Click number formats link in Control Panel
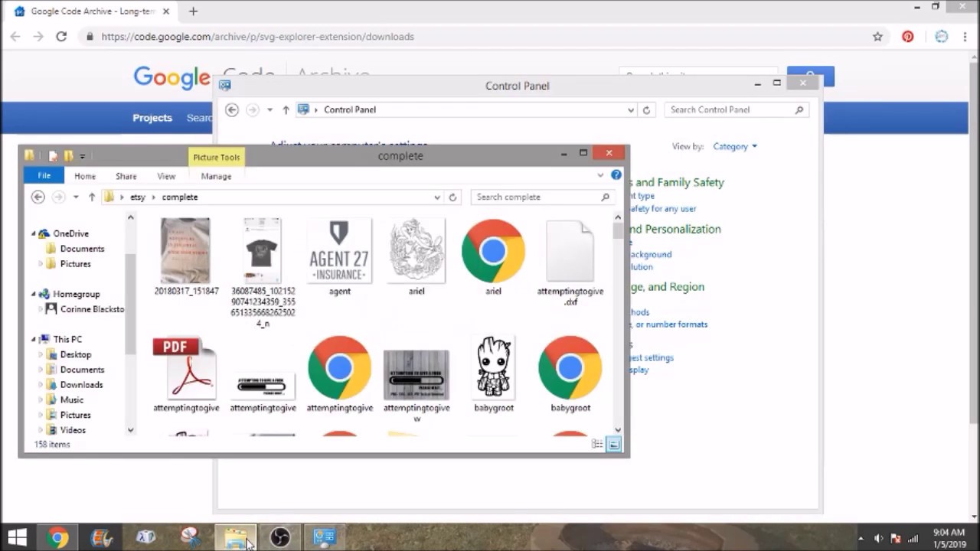Screen dimensions: 980x551 tap(668, 324)
